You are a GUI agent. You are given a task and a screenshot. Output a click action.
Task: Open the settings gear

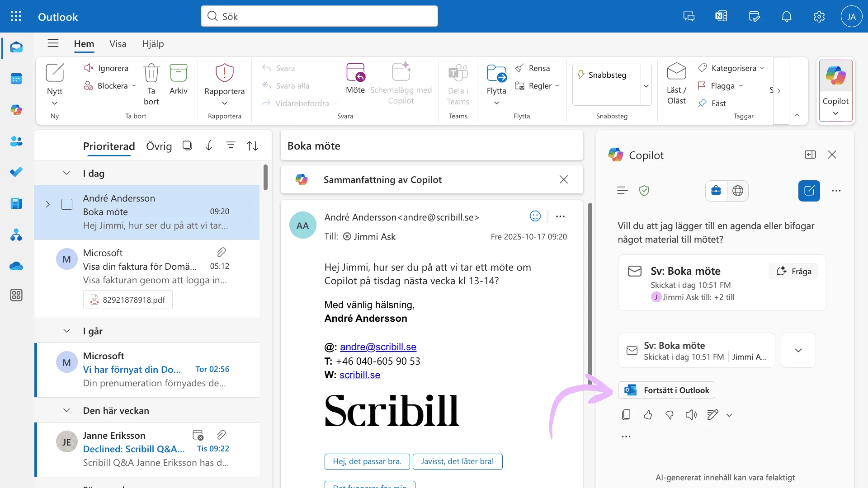[x=819, y=17]
